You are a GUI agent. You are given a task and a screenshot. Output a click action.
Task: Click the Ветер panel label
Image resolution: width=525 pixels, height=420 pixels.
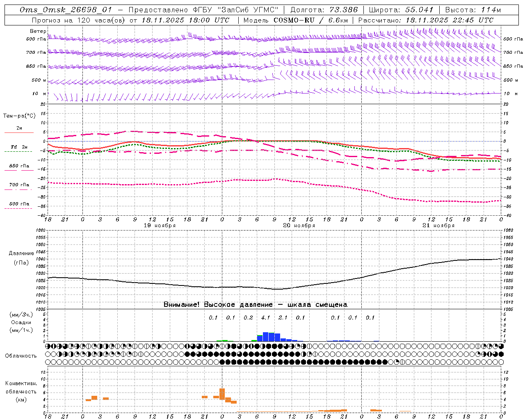(38, 31)
